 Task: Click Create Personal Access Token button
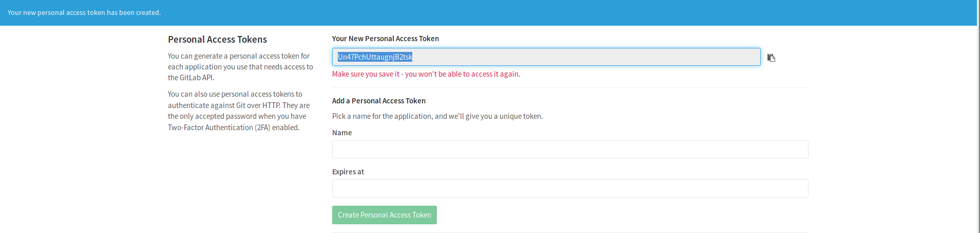tap(385, 215)
